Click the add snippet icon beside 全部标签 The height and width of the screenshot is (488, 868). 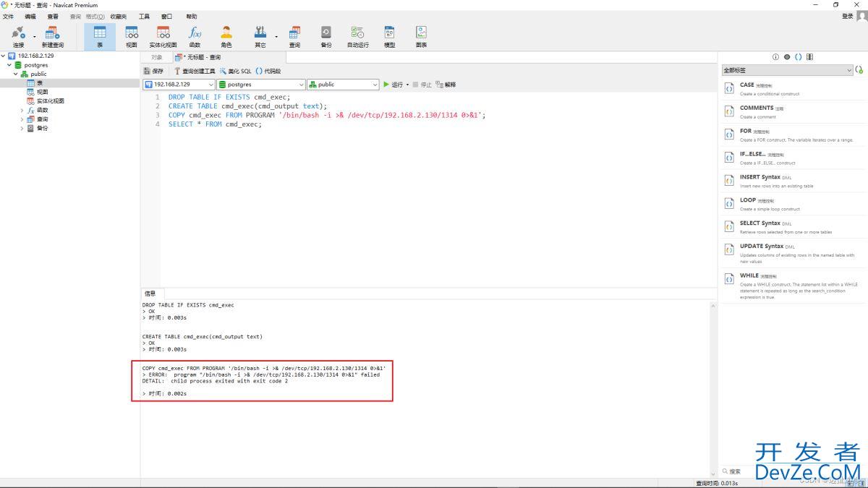point(859,70)
